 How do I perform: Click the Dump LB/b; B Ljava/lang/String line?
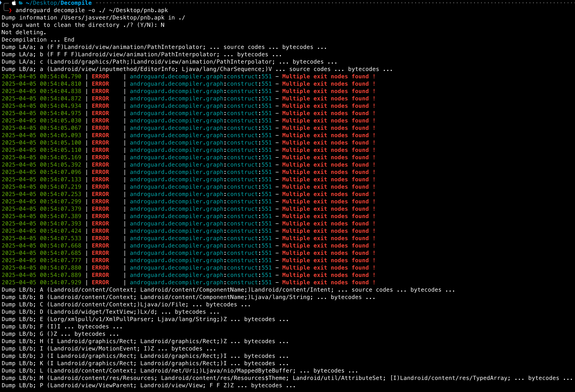pos(188,297)
